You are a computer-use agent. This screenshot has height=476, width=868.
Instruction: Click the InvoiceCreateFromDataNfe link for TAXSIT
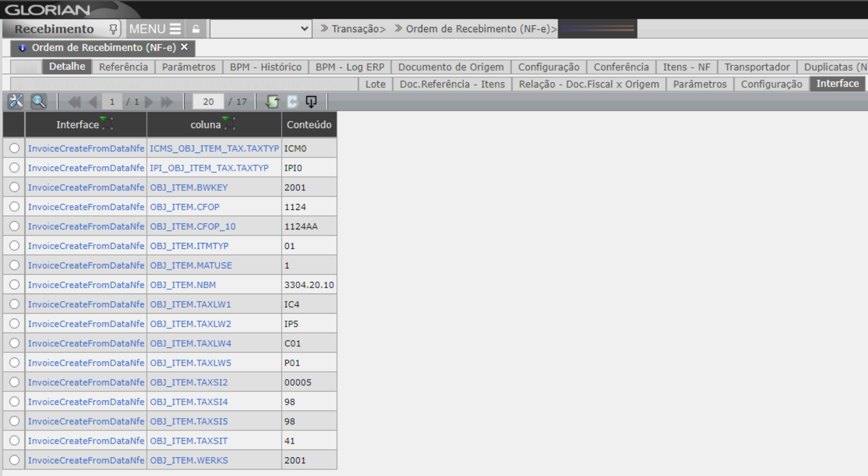86,440
